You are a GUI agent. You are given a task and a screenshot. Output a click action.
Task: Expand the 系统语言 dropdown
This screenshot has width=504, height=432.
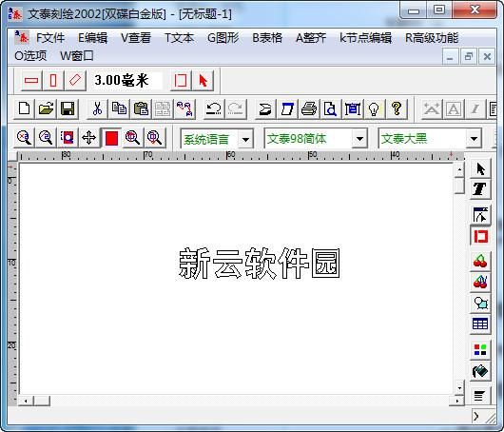(246, 139)
